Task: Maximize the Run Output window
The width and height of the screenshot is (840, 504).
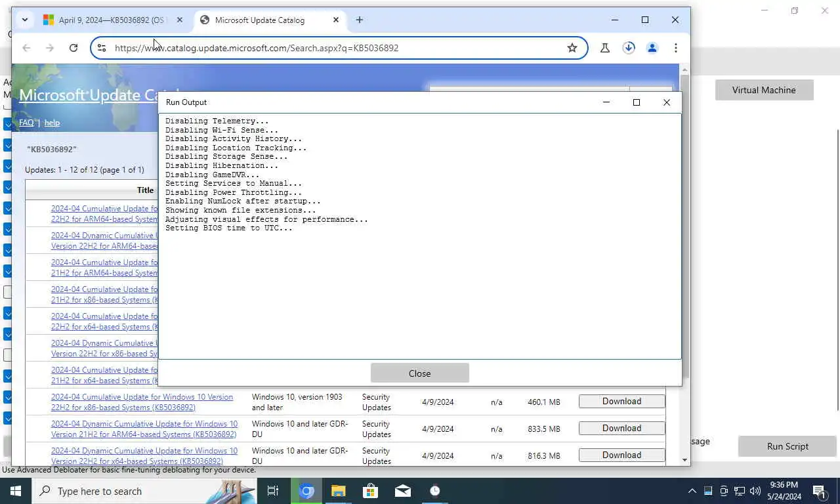Action: pyautogui.click(x=637, y=102)
